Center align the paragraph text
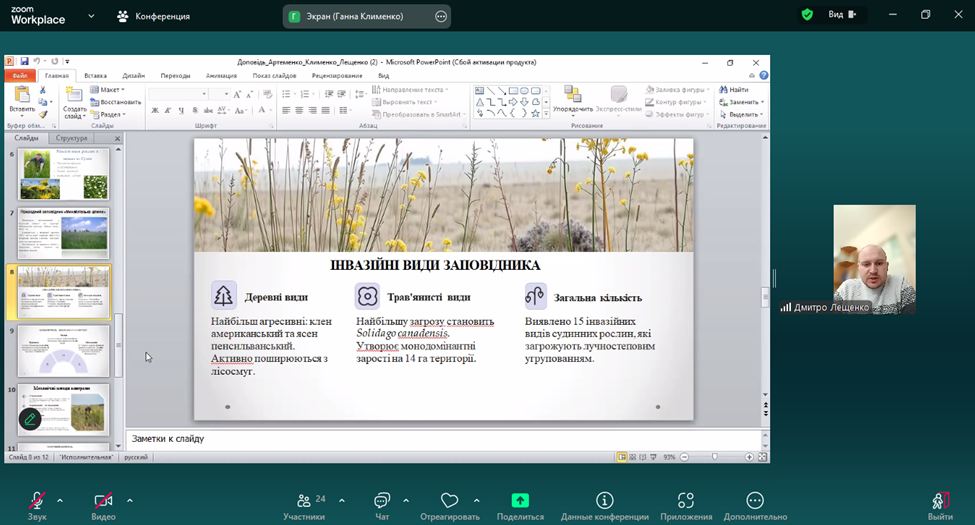 pos(299,110)
